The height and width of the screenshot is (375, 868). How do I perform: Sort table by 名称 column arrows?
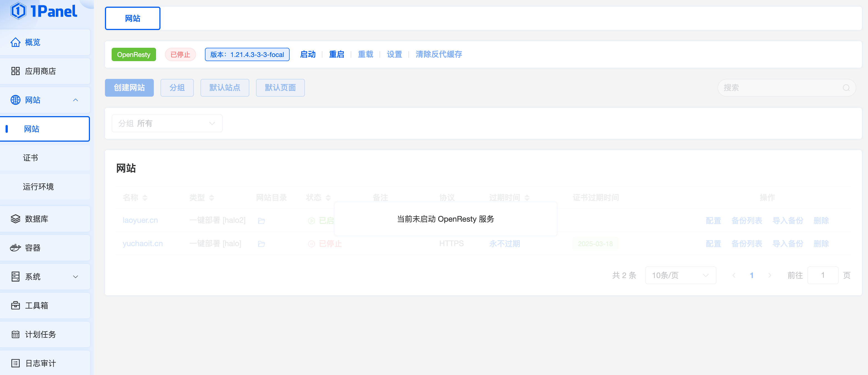pyautogui.click(x=145, y=197)
